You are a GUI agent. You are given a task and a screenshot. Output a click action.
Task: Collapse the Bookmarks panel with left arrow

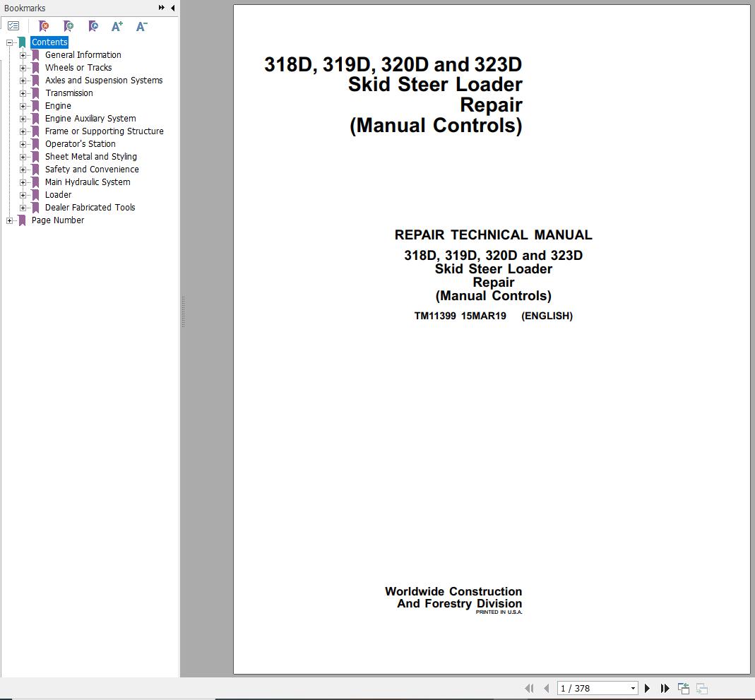click(x=173, y=8)
